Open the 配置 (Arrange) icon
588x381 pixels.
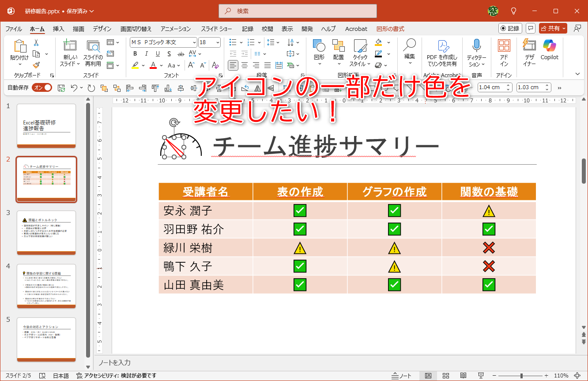[338, 46]
